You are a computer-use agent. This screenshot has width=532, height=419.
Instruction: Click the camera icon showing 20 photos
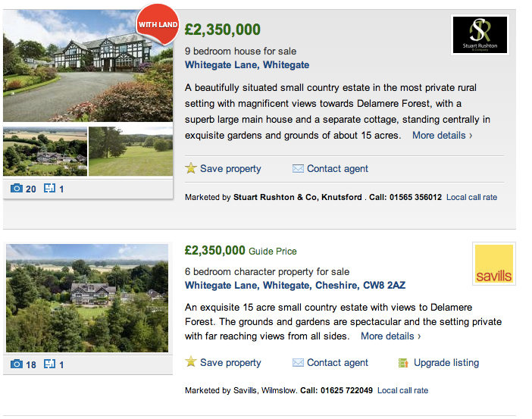pos(17,188)
